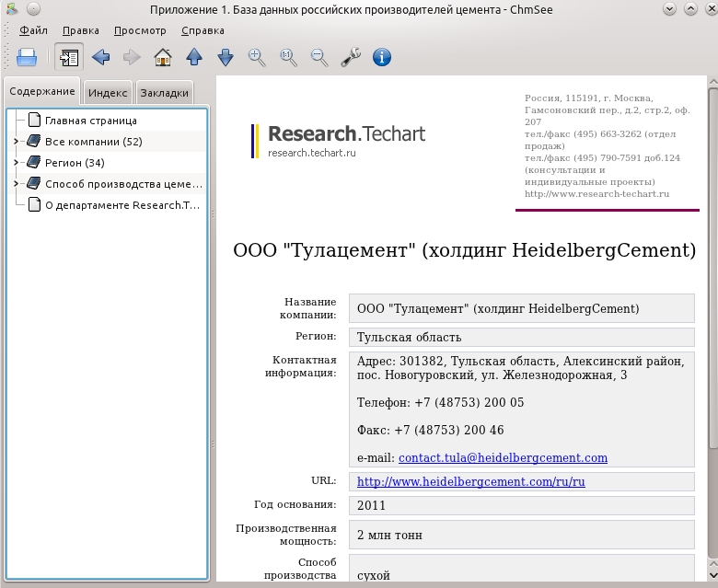The image size is (718, 588).
Task: Click the Тульская область region value
Action: coord(409,337)
